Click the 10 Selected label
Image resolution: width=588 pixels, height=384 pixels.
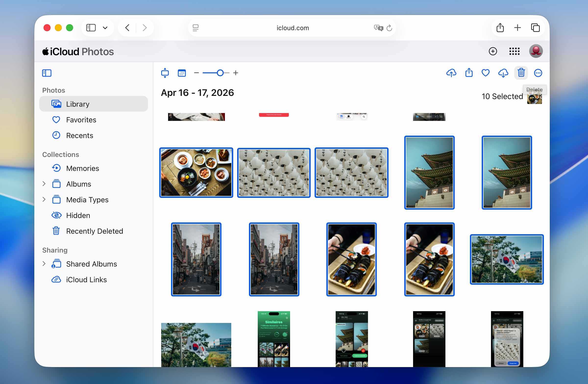click(x=502, y=96)
